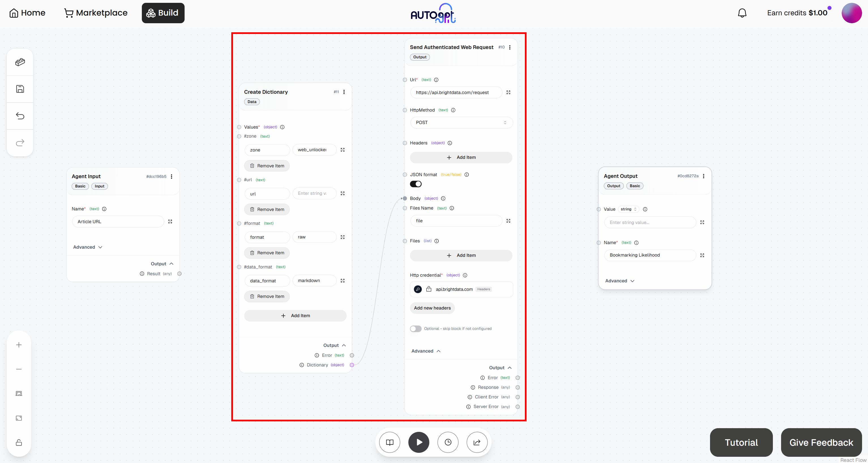Screen dimensions: 868x463
Task: Disable the JSON format toggle
Action: tap(416, 184)
